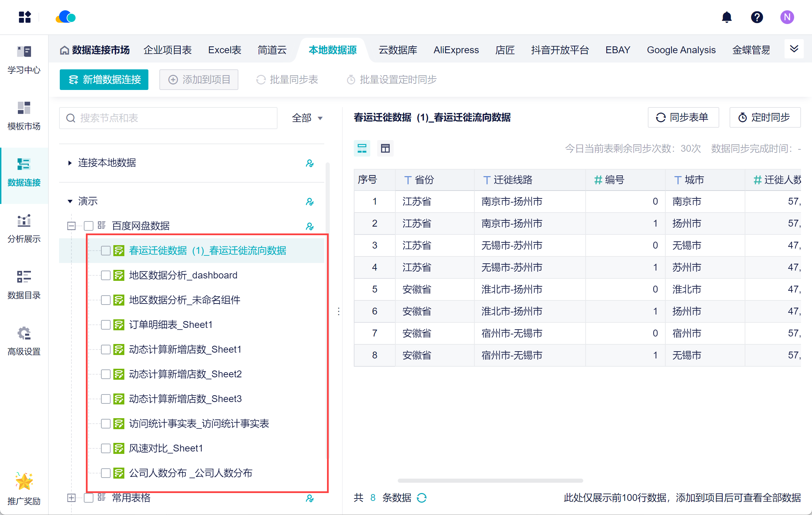
Task: Click the 同步表单 button
Action: (683, 117)
